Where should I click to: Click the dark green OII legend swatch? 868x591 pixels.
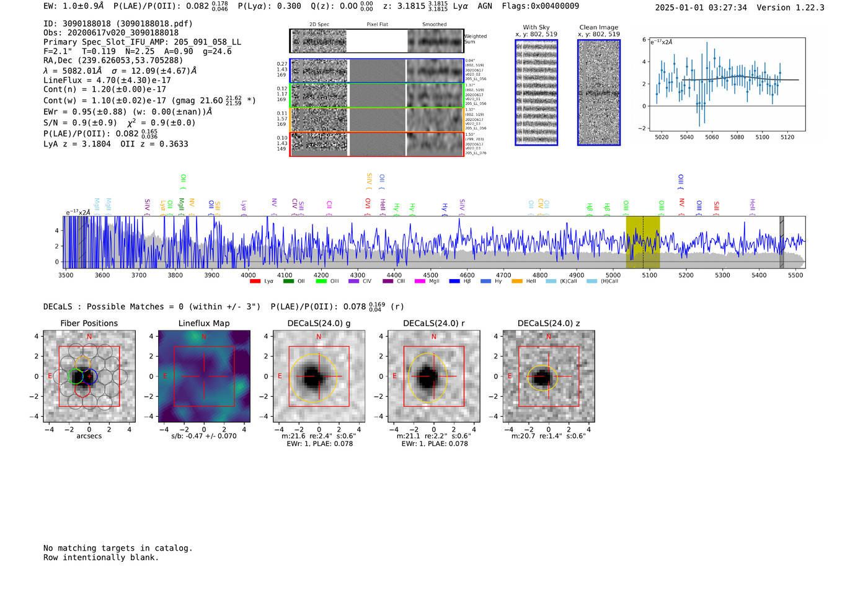coord(288,281)
